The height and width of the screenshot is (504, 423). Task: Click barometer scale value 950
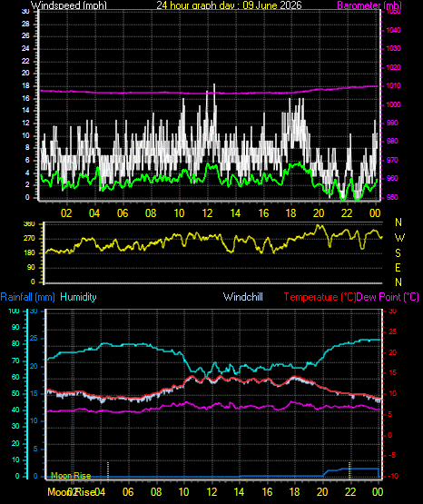click(x=392, y=197)
